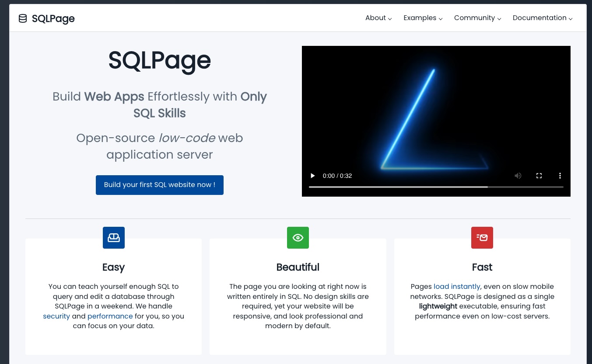592x364 pixels.
Task: Click the Beautiful card heading
Action: tap(298, 267)
